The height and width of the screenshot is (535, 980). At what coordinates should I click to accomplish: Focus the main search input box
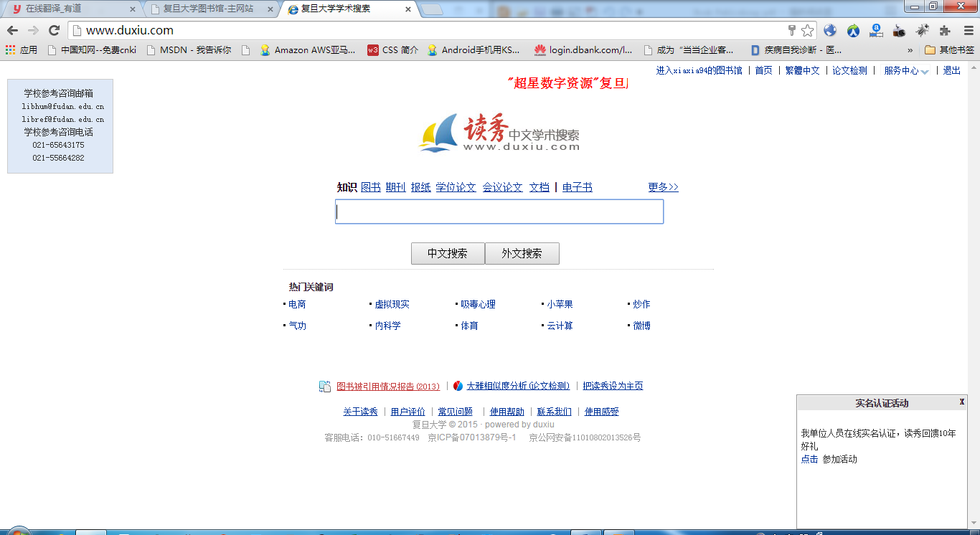pos(499,212)
